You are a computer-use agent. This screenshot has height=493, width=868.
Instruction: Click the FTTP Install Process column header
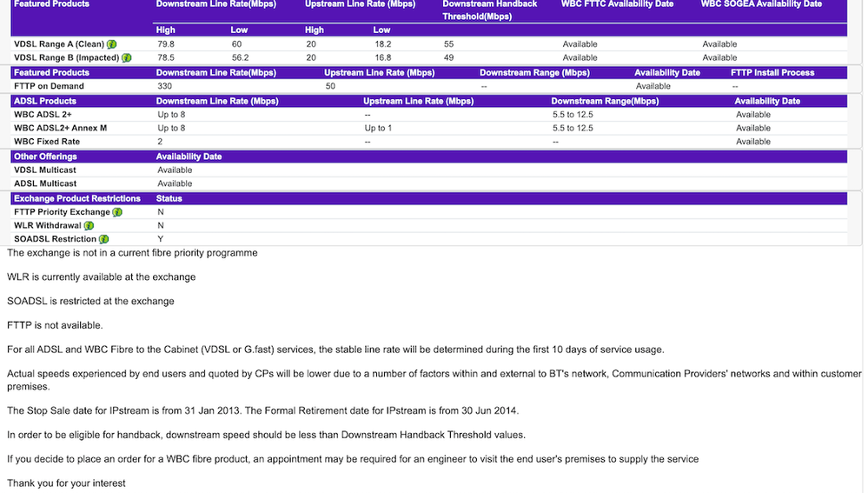click(772, 73)
